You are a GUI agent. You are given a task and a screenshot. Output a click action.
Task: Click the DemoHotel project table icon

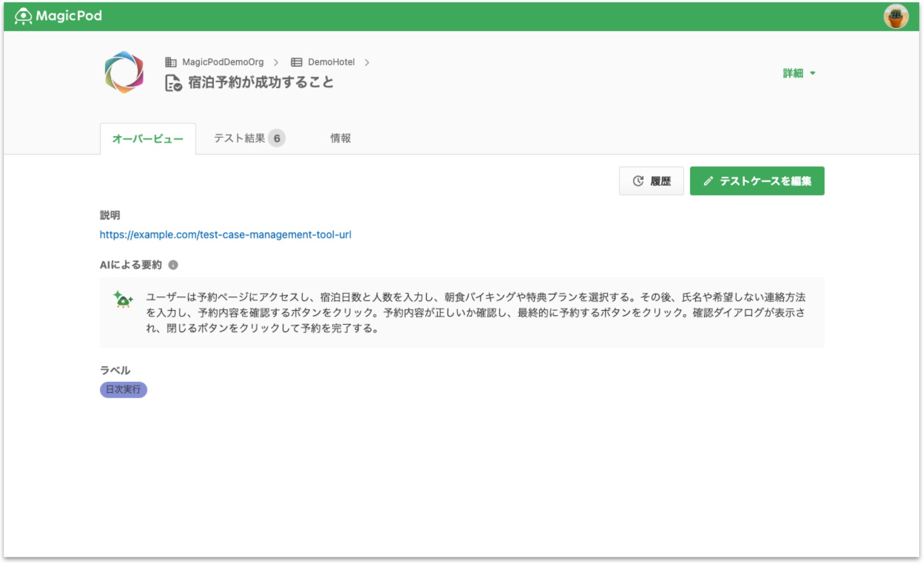point(296,62)
